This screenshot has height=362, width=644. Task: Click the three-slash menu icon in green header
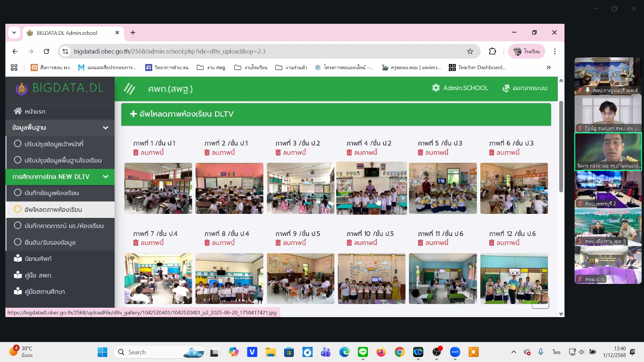pos(129,89)
